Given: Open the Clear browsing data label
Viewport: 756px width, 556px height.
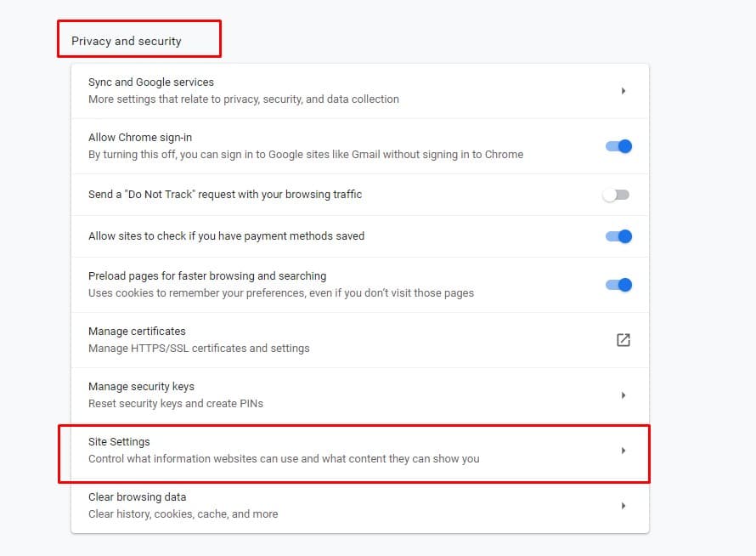Looking at the screenshot, I should point(137,497).
